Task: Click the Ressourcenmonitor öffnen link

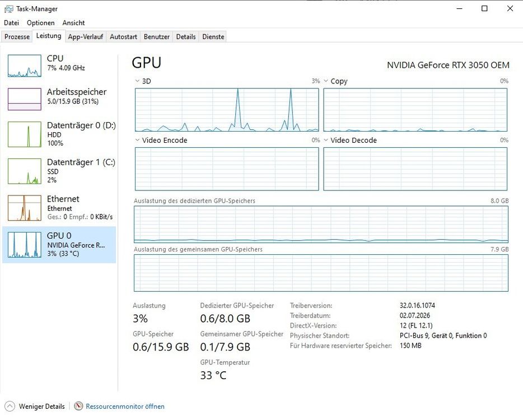Action: tap(125, 407)
